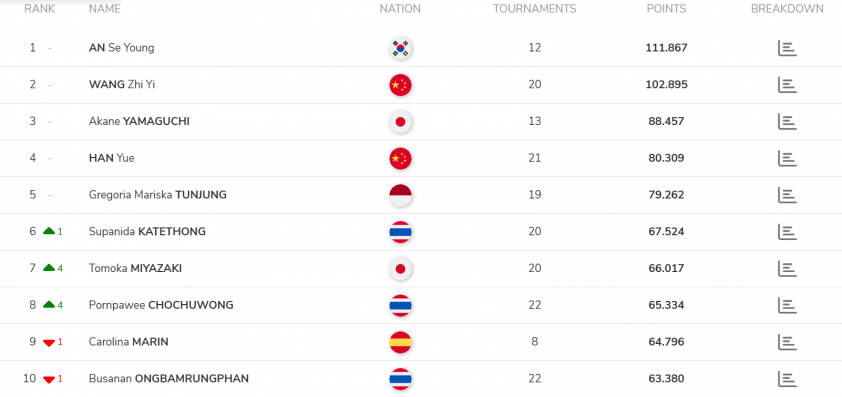Click the RANK column header
Image resolution: width=842 pixels, height=397 pixels.
tap(40, 9)
